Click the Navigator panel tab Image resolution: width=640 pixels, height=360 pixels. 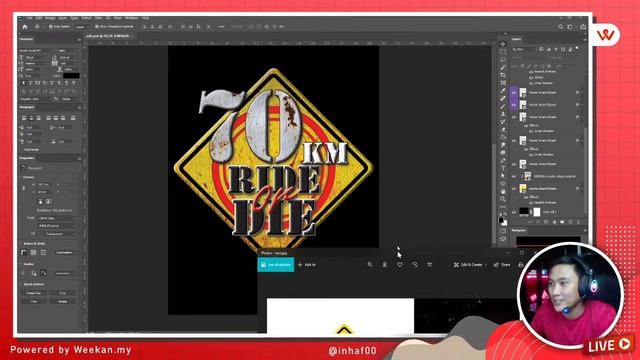click(519, 230)
